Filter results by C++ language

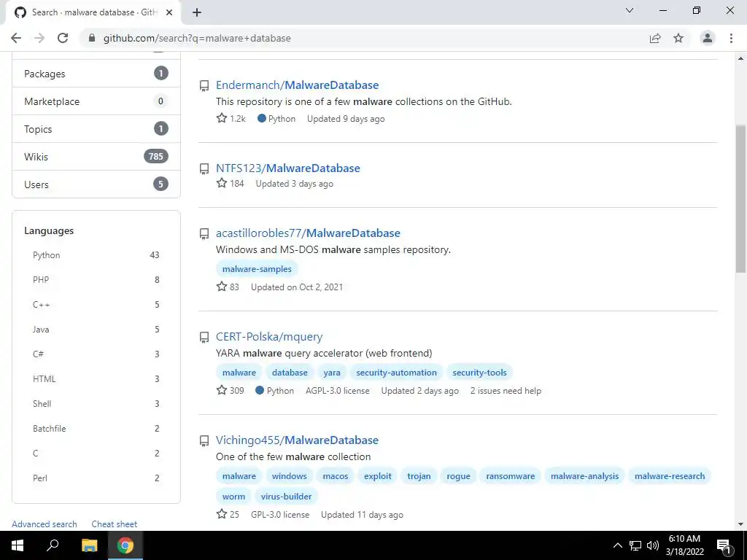96,305
